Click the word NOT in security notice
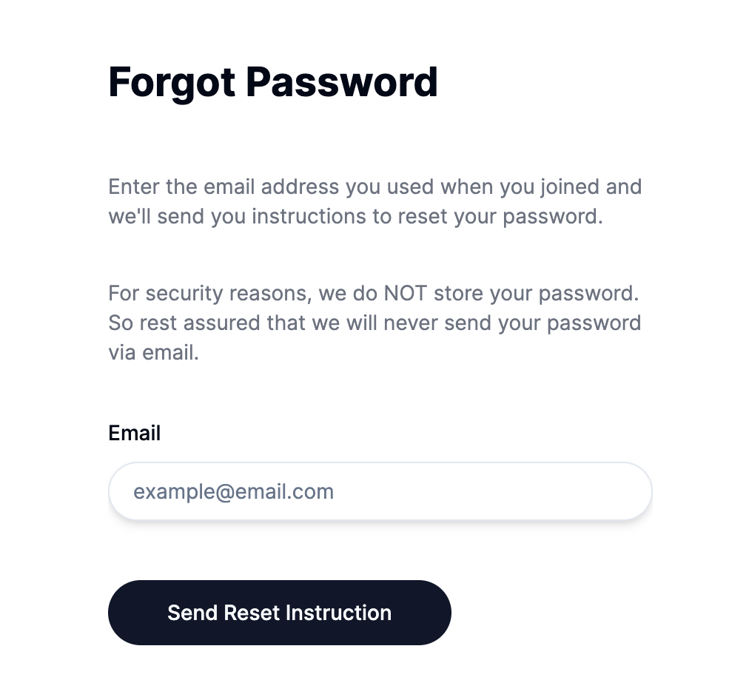The image size is (749, 700). coord(405,293)
